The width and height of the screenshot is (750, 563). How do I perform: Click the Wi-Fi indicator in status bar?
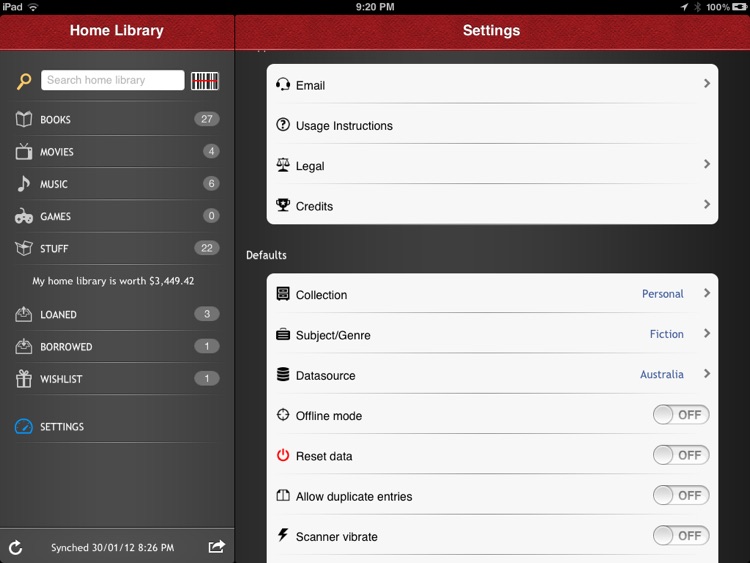pyautogui.click(x=33, y=7)
